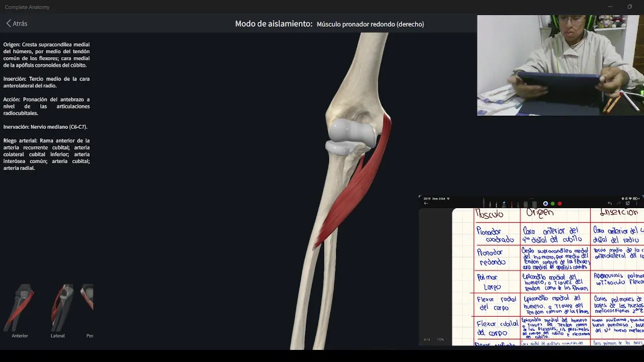Image resolution: width=644 pixels, height=362 pixels.
Task: Select the red-tipped pen in notes toolbar
Action: (512, 204)
